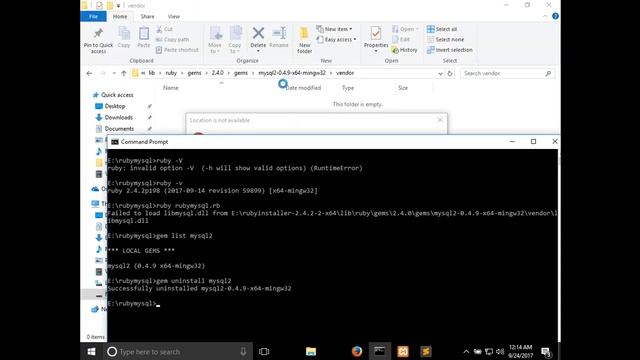Click Command Prompt taskbar icon
Image resolution: width=640 pixels, height=360 pixels.
[380, 351]
